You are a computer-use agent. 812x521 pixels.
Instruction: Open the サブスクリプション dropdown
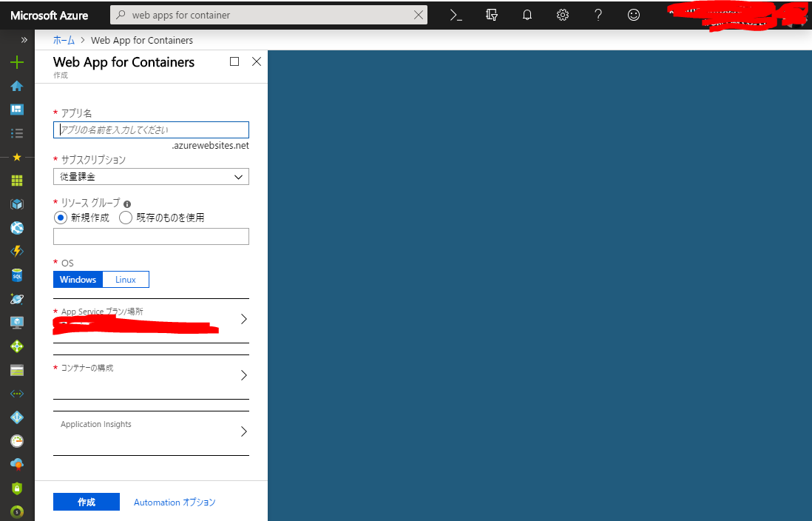pos(151,177)
